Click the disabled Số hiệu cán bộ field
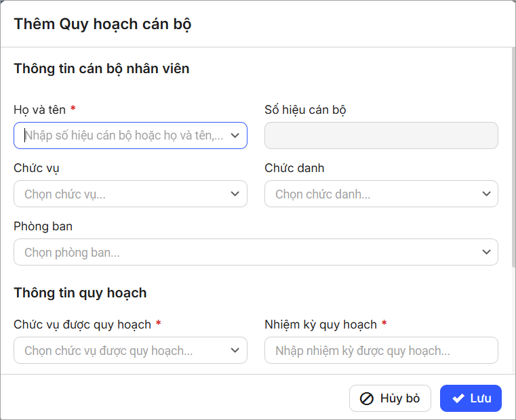Screen dimensions: 516x420 [381, 135]
